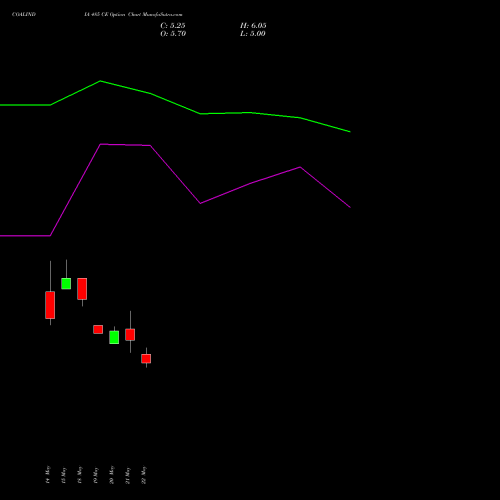Image resolution: width=500 pixels, height=500 pixels.
Task: Click the 16 May red candlestick
Action: 82,289
